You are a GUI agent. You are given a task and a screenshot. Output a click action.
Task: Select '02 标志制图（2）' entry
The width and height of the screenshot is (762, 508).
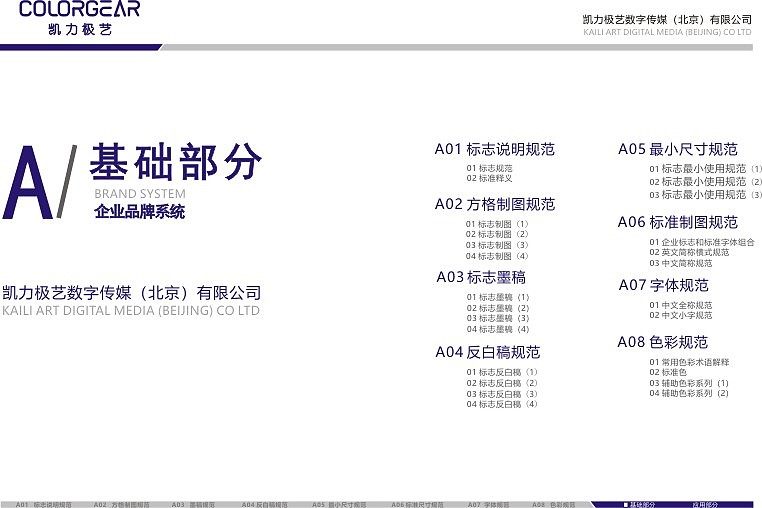pos(497,234)
